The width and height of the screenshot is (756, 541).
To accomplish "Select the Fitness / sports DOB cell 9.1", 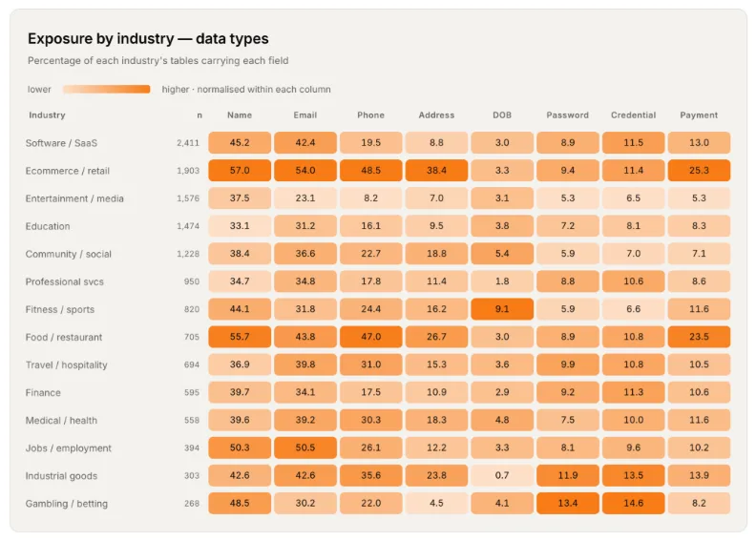I will (x=502, y=309).
